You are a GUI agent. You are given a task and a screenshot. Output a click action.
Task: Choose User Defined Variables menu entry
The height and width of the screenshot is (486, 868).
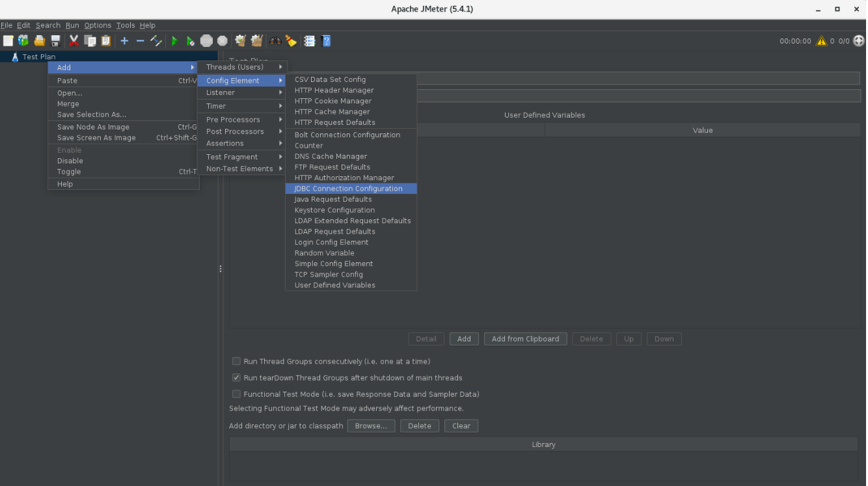(x=351, y=285)
